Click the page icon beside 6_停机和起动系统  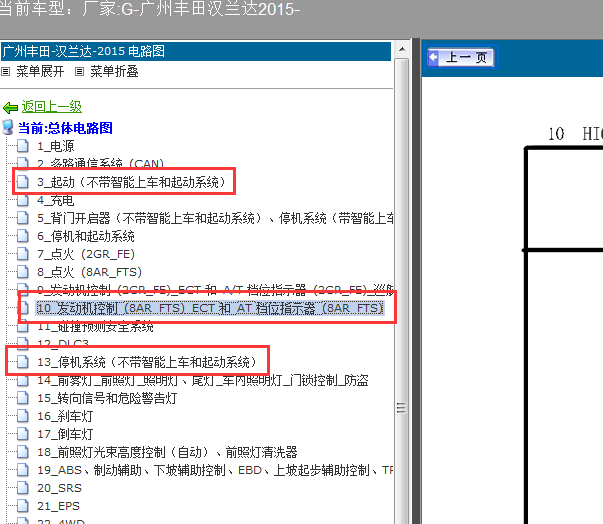(23, 236)
